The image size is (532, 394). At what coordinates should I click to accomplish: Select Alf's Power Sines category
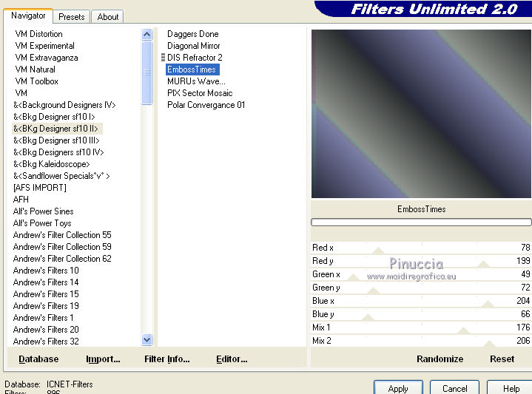pyautogui.click(x=43, y=211)
